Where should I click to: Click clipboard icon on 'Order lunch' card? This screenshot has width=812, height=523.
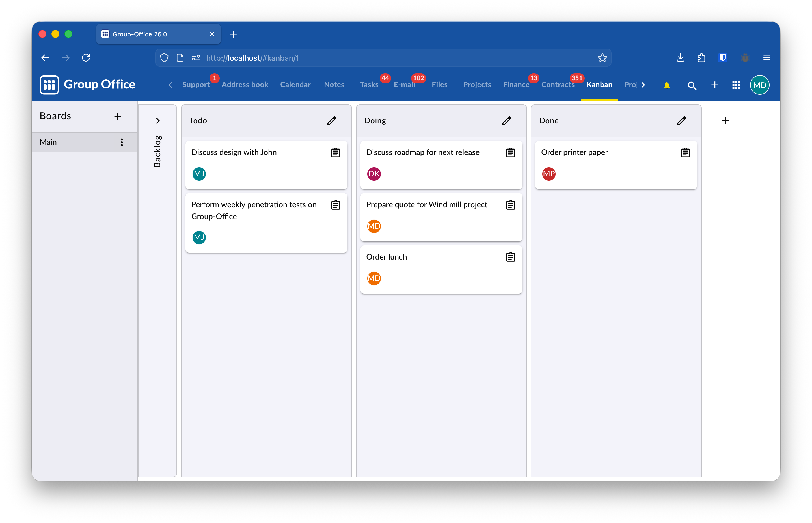click(x=510, y=257)
